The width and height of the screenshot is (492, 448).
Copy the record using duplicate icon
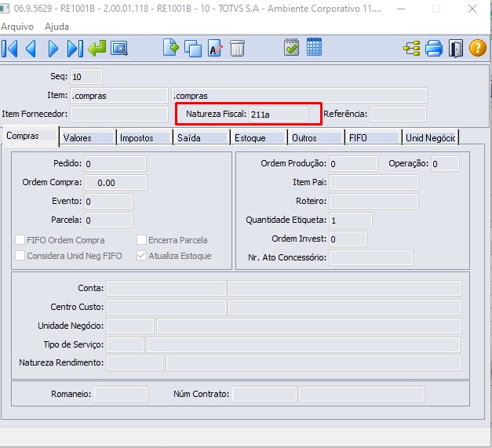(x=193, y=49)
